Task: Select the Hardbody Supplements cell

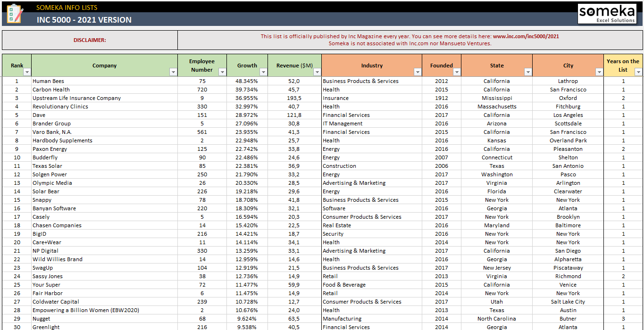Action: [104, 140]
